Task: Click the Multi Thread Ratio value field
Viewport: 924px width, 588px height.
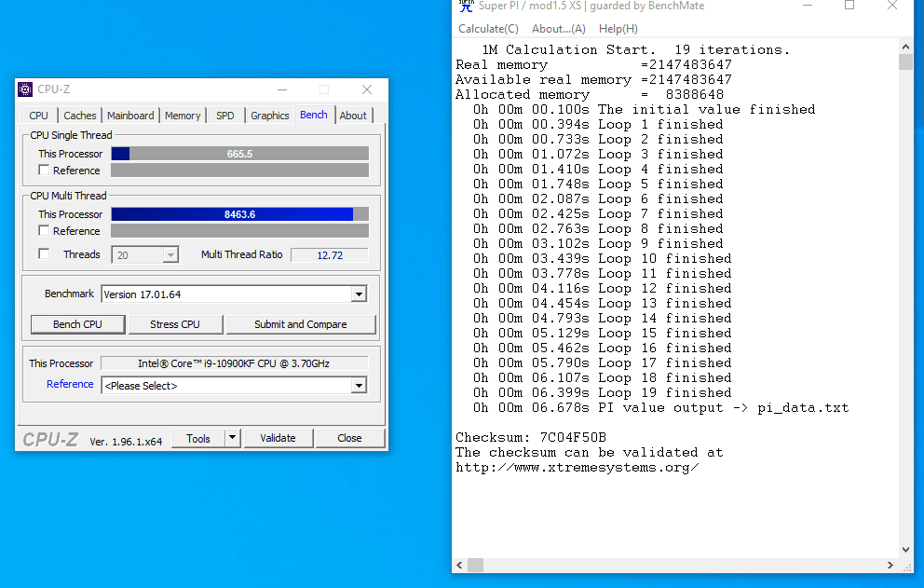Action: pos(330,254)
